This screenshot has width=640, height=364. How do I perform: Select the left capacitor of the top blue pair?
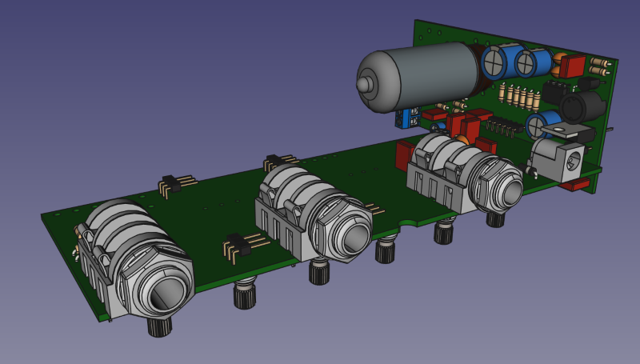tap(498, 60)
